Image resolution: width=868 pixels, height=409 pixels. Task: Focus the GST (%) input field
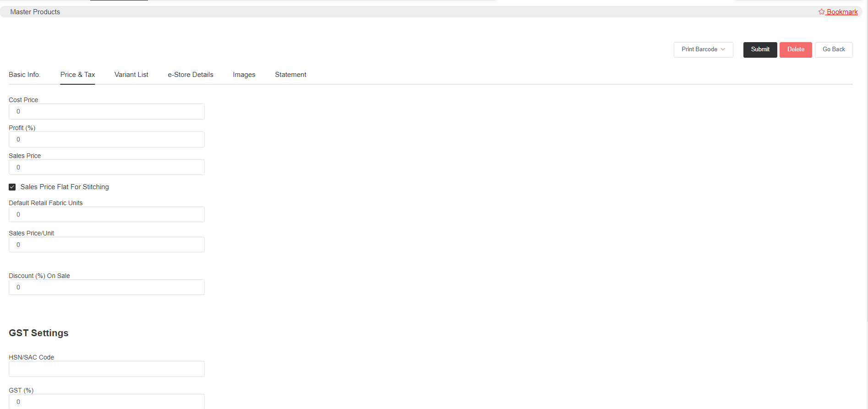(x=106, y=402)
